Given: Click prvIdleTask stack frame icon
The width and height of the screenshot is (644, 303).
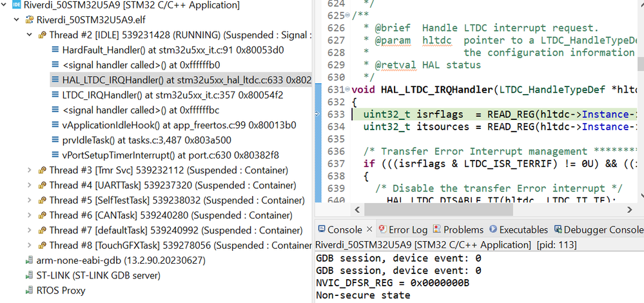Looking at the screenshot, I should 55,140.
